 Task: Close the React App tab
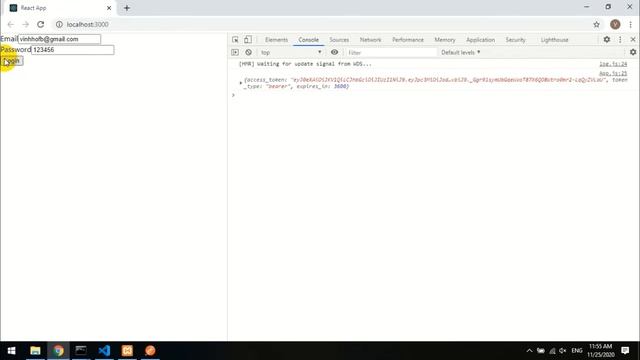pyautogui.click(x=109, y=8)
